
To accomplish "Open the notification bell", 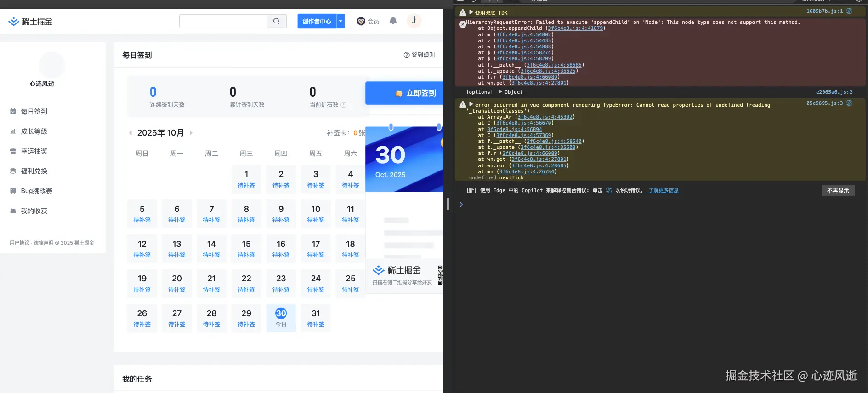I will [x=393, y=21].
